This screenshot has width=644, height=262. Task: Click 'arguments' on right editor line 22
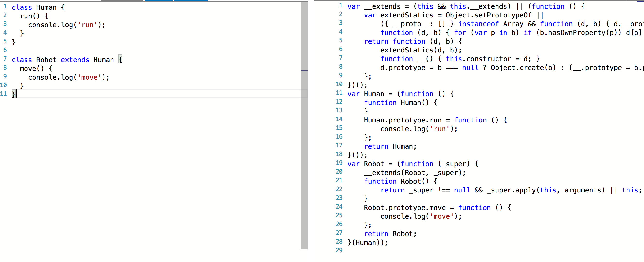(x=583, y=190)
